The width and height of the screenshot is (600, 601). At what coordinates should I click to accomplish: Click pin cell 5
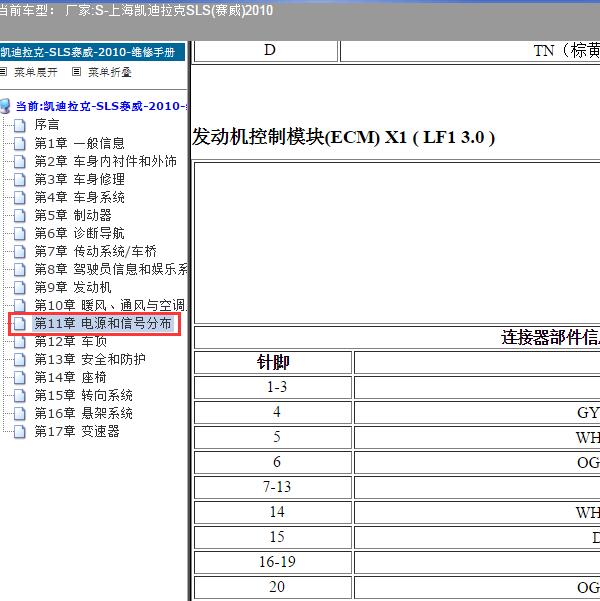(x=273, y=437)
